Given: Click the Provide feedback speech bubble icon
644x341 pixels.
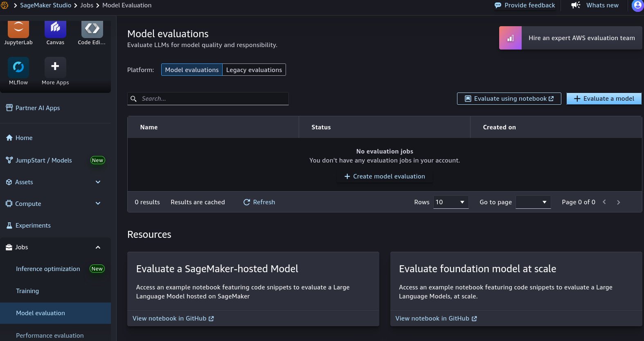Looking at the screenshot, I should tap(498, 5).
